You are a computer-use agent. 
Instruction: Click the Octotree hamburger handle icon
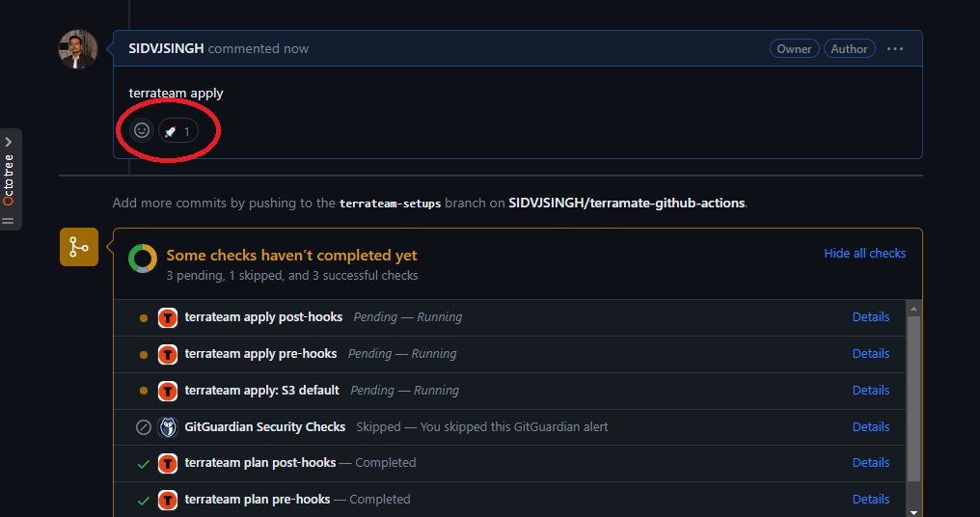point(8,221)
